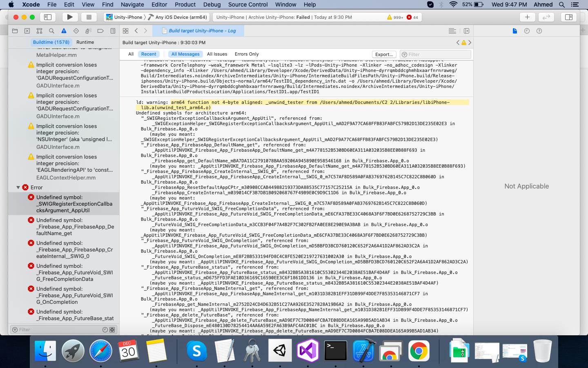Collapse the Error group disclosure triangle
588x368 pixels.
[x=18, y=187]
